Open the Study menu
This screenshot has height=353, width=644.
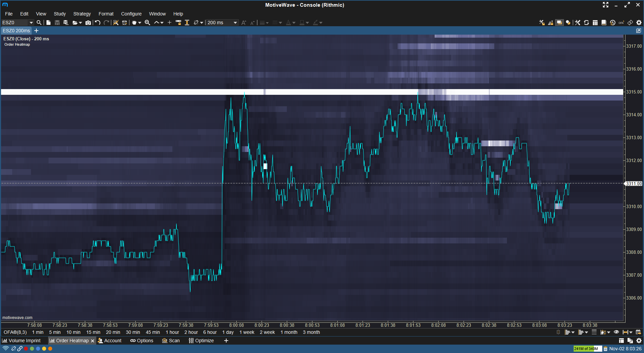[x=60, y=14]
